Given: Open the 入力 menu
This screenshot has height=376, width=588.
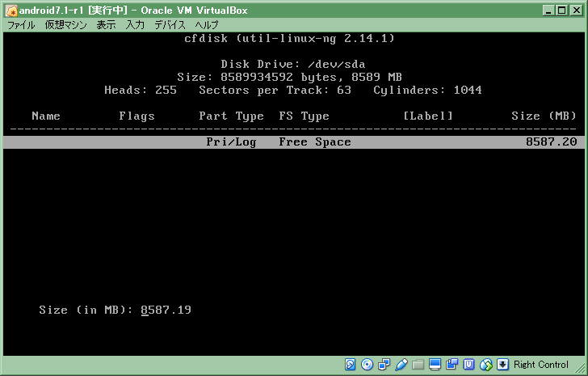Looking at the screenshot, I should (135, 25).
